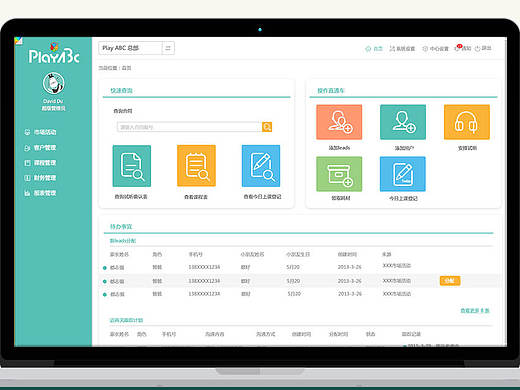Viewport: 520px width, 390px height.
Task: Open the blue pencil-search tile
Action: pos(261,166)
